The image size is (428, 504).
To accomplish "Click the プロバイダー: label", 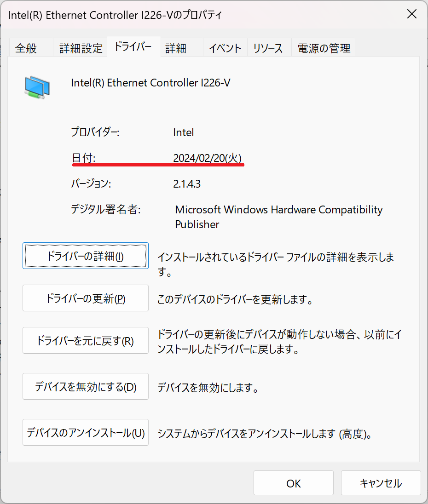I will 95,132.
